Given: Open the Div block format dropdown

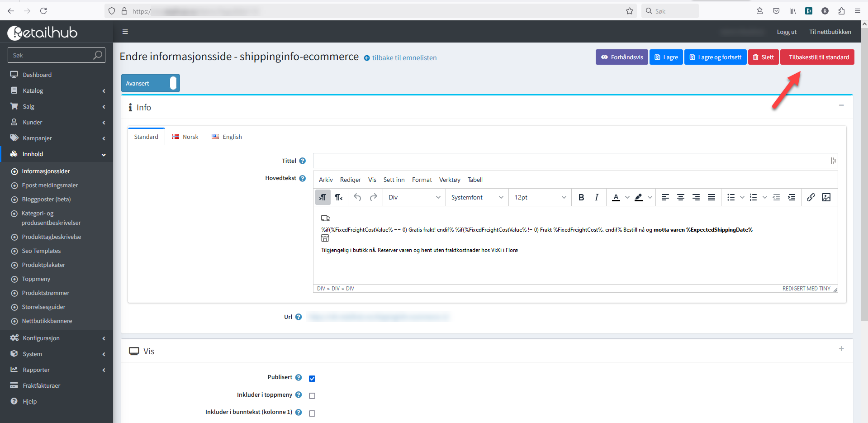Looking at the screenshot, I should click(414, 197).
